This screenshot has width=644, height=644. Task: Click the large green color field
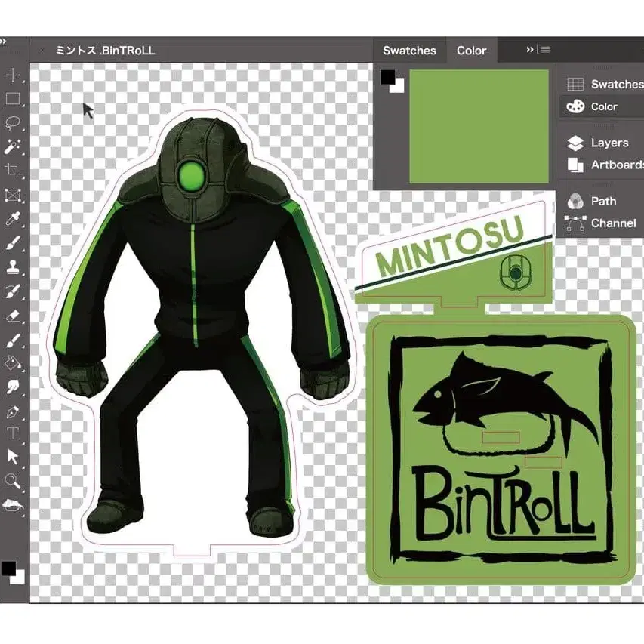tap(479, 127)
